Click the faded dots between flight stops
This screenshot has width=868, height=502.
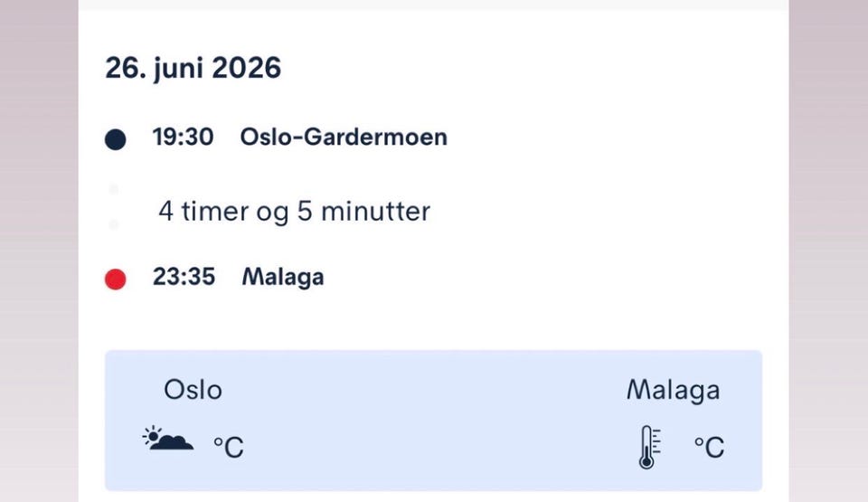(x=114, y=206)
